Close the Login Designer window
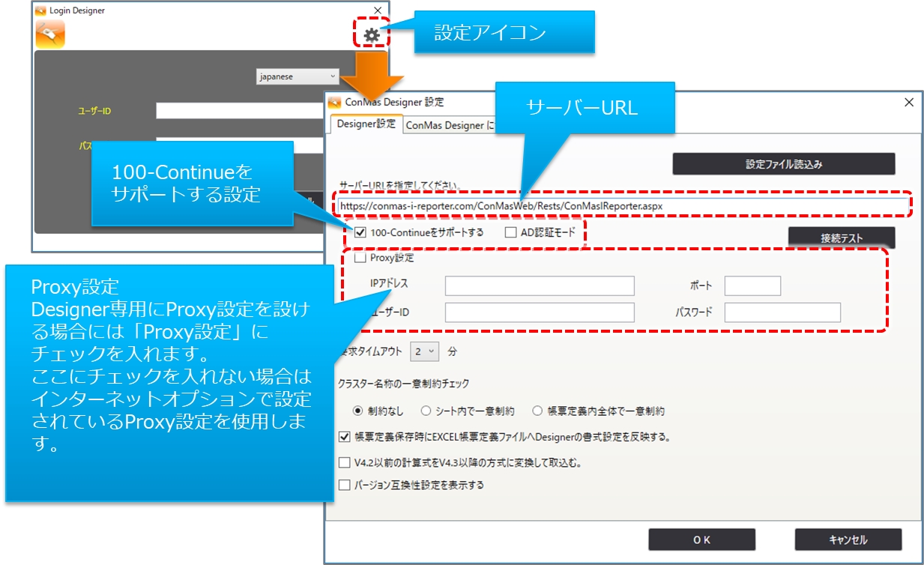The height and width of the screenshot is (565, 924). [x=378, y=10]
